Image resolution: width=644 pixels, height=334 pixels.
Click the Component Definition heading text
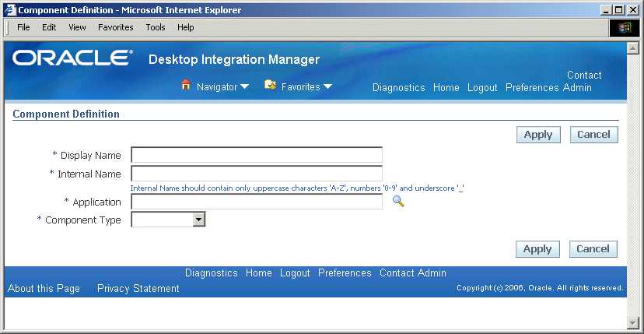66,114
